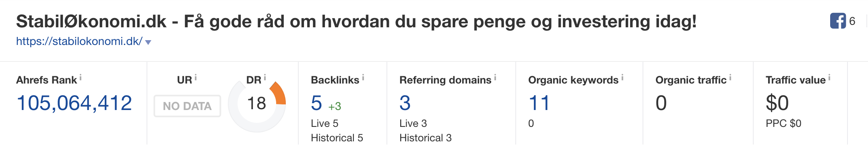Select the +3 new backlinks indicator
The image size is (868, 159).
[335, 106]
